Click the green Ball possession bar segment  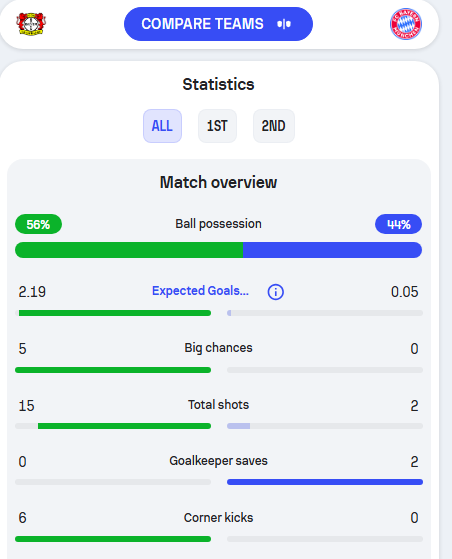(x=129, y=250)
